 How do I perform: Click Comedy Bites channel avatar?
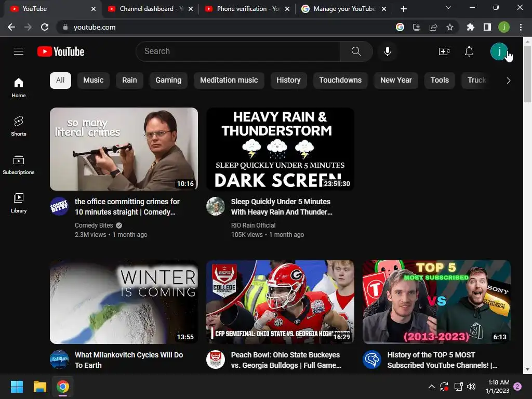(x=59, y=206)
